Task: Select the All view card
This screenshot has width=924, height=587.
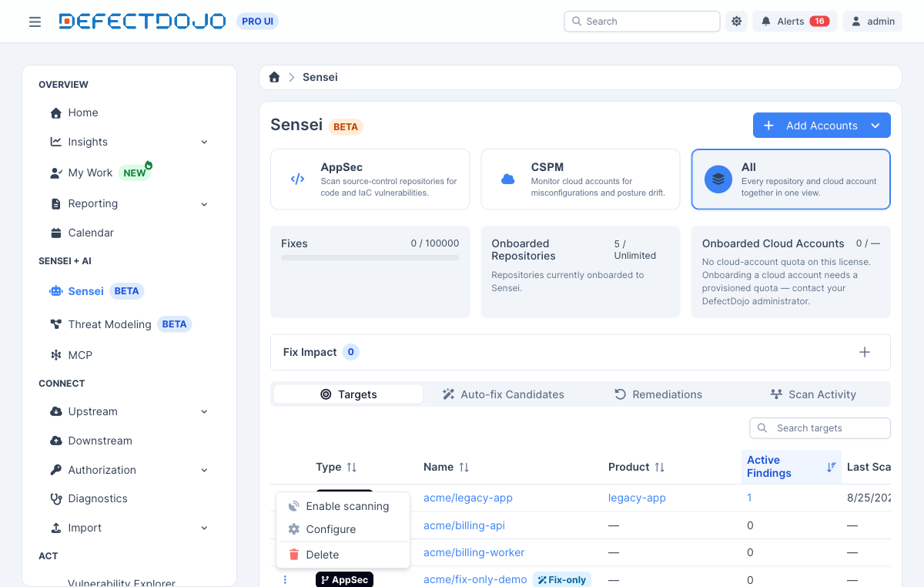Action: (x=791, y=179)
